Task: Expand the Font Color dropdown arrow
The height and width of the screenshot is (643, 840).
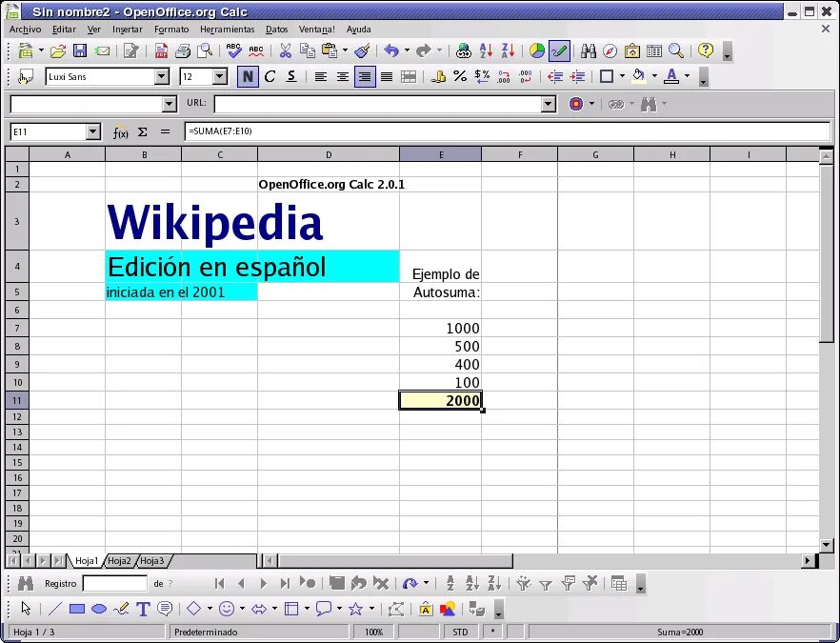Action: (687, 76)
